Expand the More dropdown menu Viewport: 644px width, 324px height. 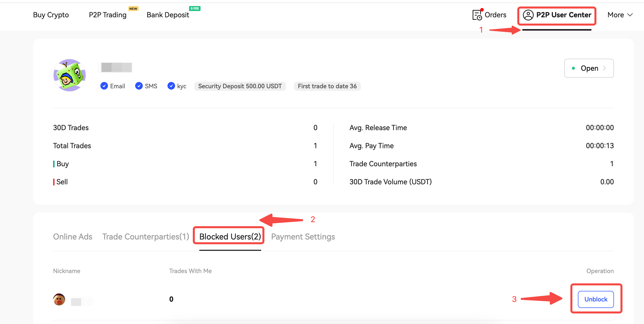[x=620, y=15]
